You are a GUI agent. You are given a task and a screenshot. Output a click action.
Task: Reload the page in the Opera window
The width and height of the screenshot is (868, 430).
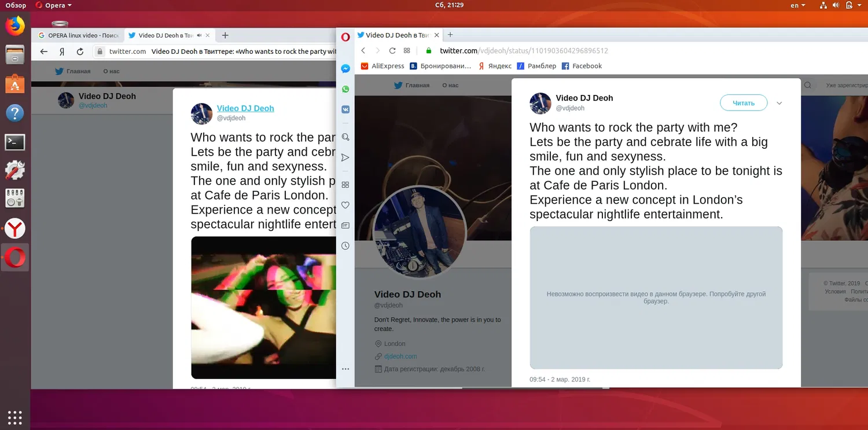pos(392,51)
